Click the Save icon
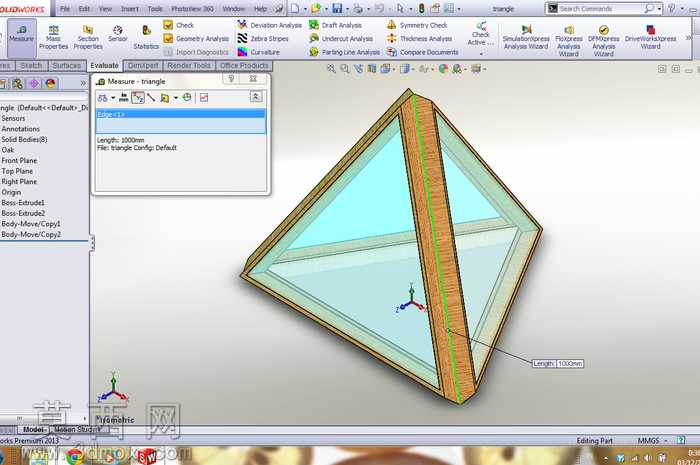The height and width of the screenshot is (465, 700). pos(337,8)
